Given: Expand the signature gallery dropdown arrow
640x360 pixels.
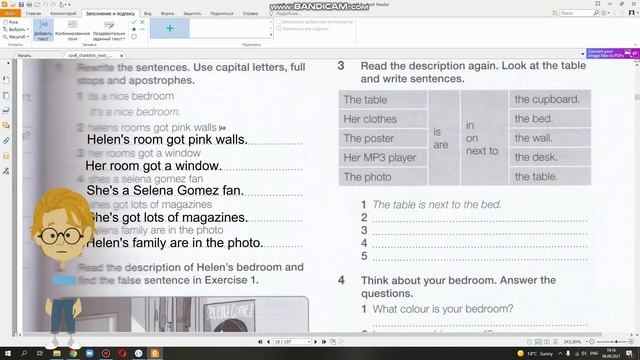Looking at the screenshot, I should (271, 35).
